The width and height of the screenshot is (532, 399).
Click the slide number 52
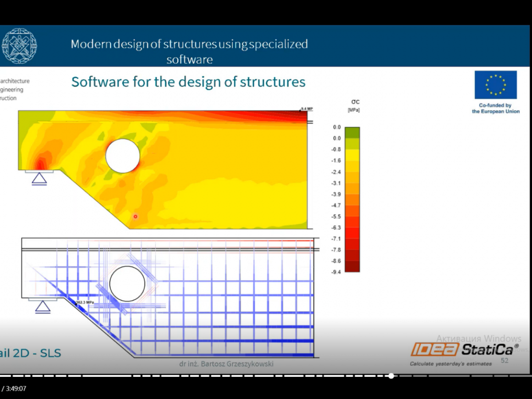point(505,360)
